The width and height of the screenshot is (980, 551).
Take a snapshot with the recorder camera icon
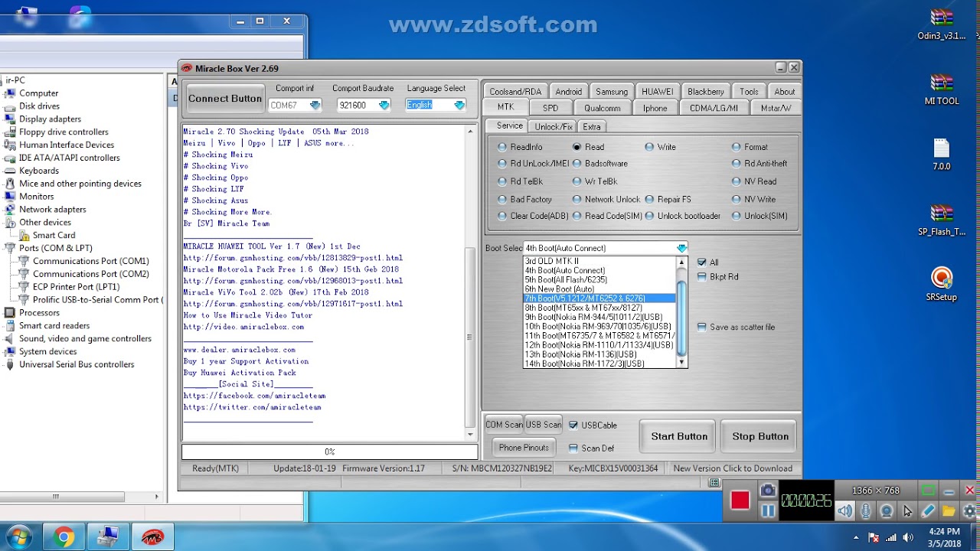768,491
